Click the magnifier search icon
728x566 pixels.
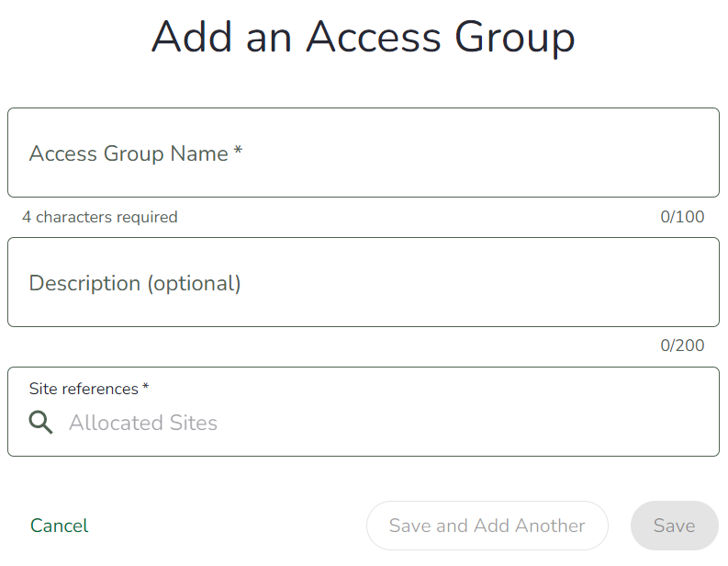point(40,423)
